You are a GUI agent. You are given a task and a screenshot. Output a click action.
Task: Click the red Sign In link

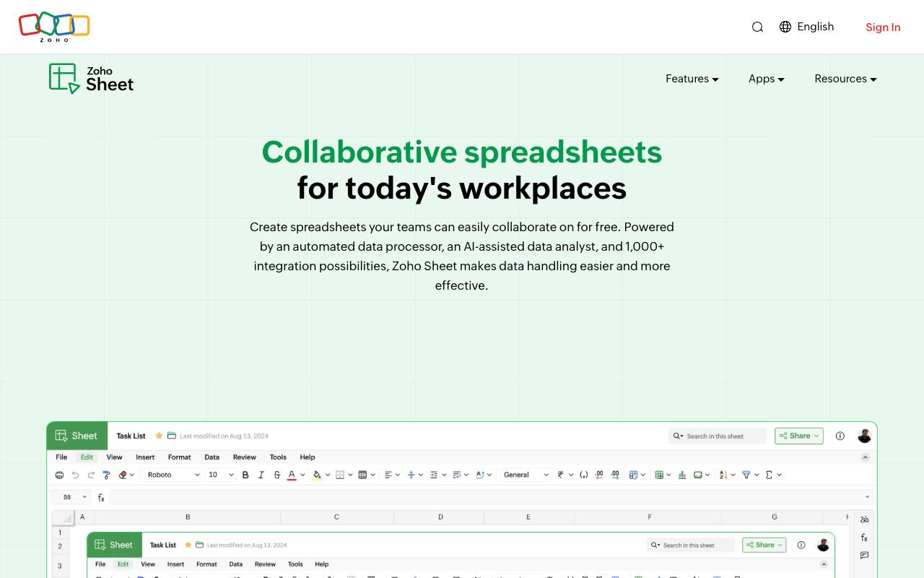coord(883,27)
